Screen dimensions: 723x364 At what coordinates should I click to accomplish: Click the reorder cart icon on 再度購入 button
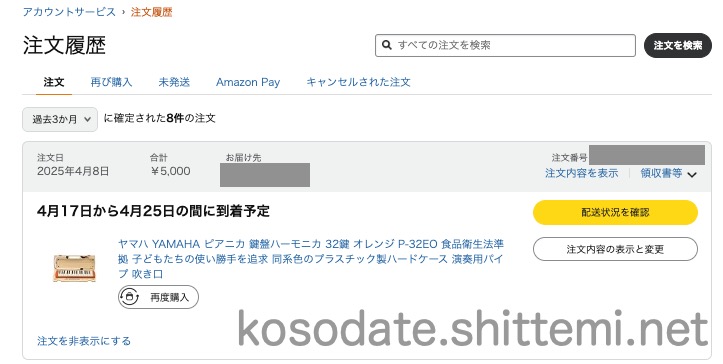click(130, 297)
